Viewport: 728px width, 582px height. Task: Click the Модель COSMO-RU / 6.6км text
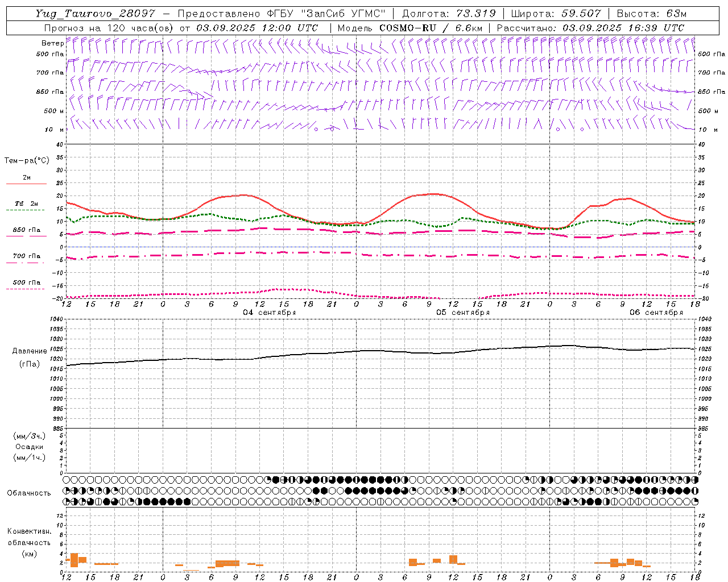pos(410,27)
